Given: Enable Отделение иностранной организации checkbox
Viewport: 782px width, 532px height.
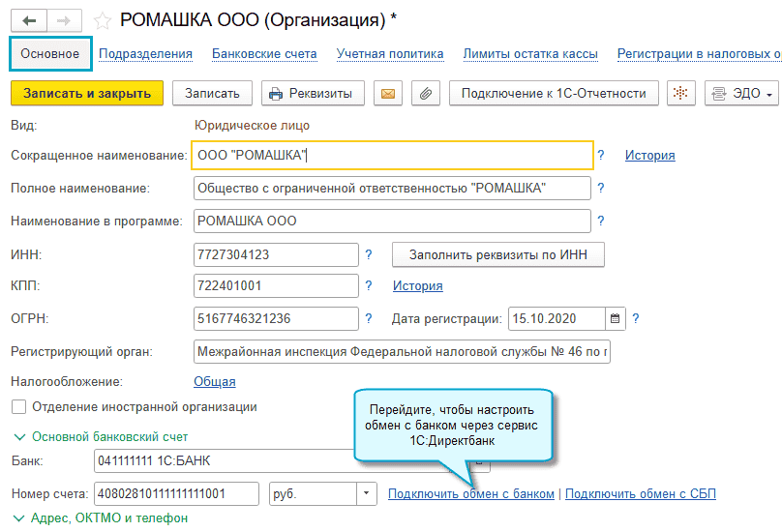Looking at the screenshot, I should 18,407.
